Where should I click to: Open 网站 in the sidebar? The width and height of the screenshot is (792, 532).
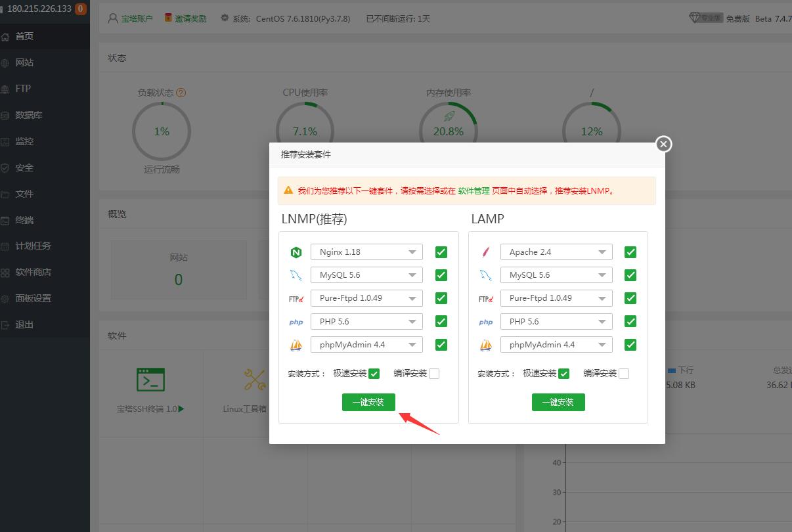(45, 62)
